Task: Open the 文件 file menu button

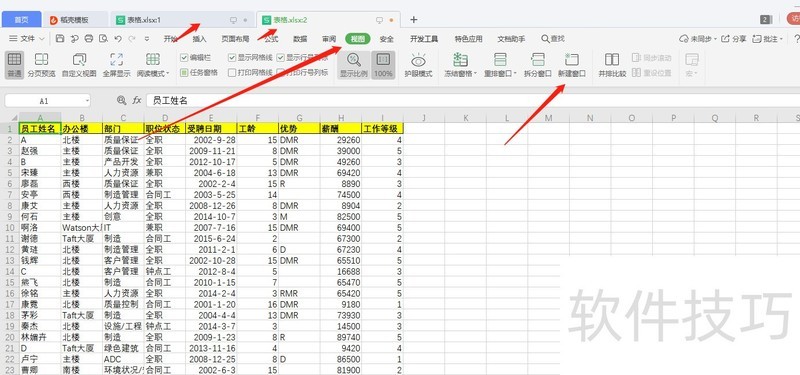Action: [x=27, y=39]
